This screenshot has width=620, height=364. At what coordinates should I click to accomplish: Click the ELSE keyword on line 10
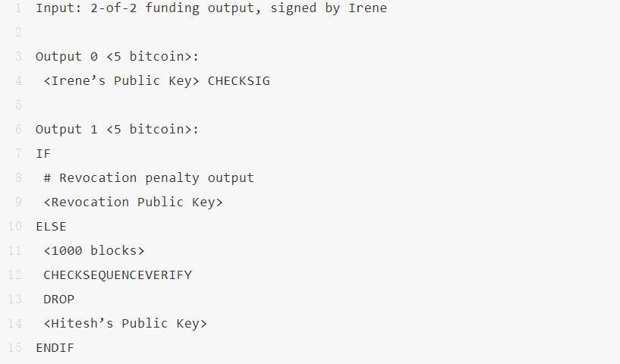pos(51,227)
